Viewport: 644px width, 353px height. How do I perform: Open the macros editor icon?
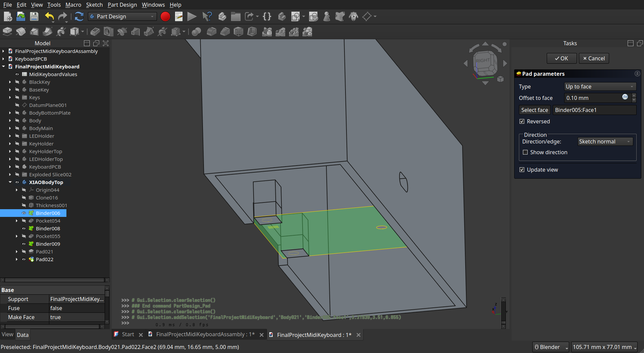[x=179, y=16]
